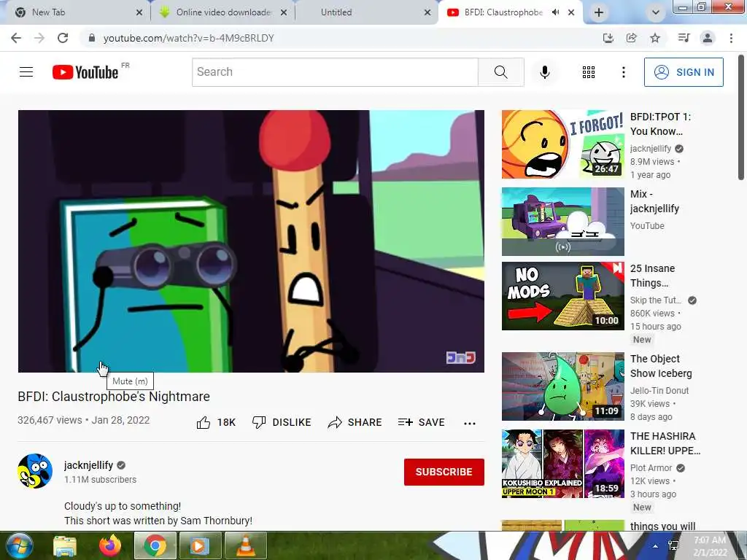Open the media controls icon in toolbar

coord(684,38)
